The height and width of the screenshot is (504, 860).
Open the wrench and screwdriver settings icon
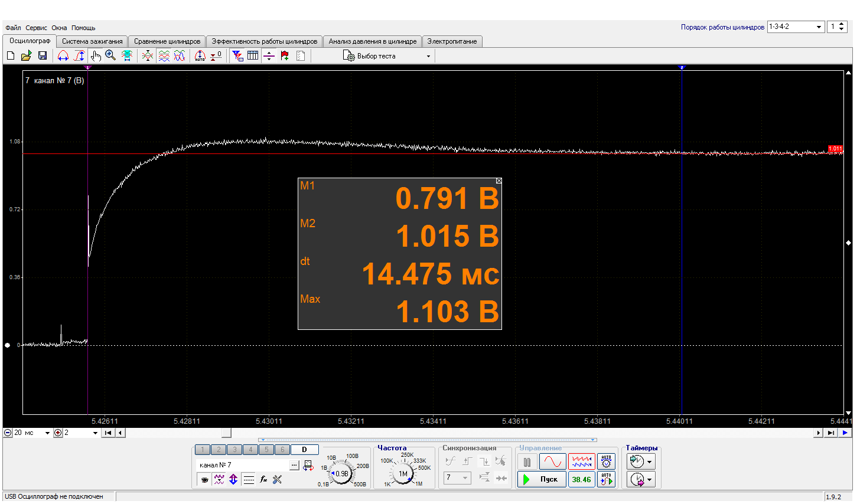278,479
